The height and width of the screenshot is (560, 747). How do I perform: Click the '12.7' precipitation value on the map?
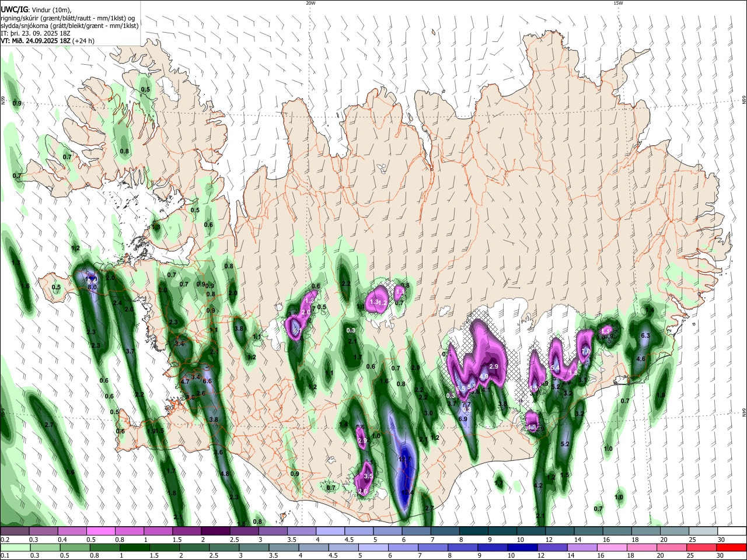(x=404, y=460)
